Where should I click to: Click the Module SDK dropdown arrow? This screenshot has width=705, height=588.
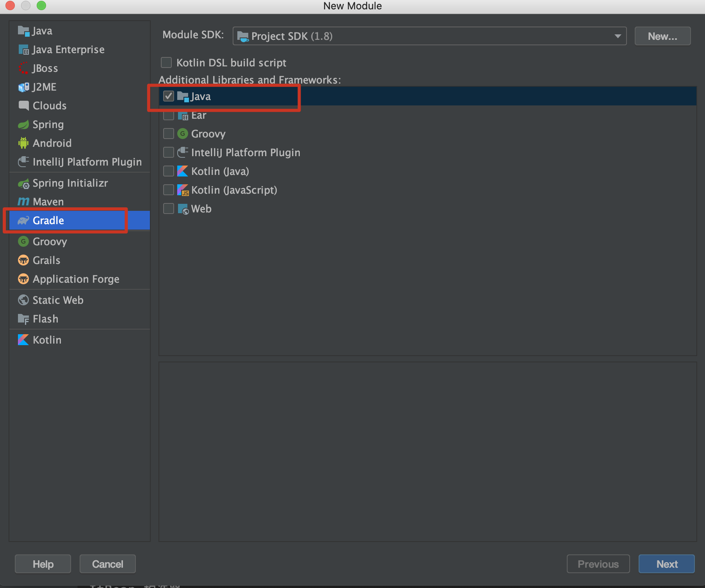[618, 36]
